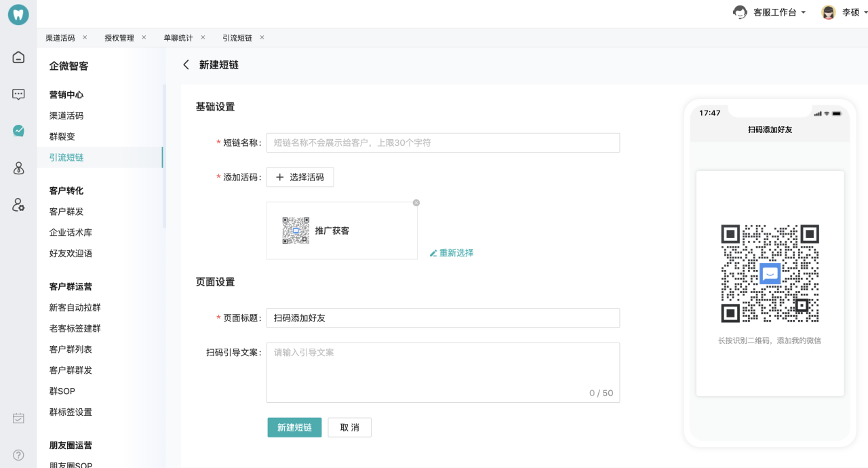Click the 长按识别二维码 caption in preview
Screen dimensions: 868x468
(770, 340)
